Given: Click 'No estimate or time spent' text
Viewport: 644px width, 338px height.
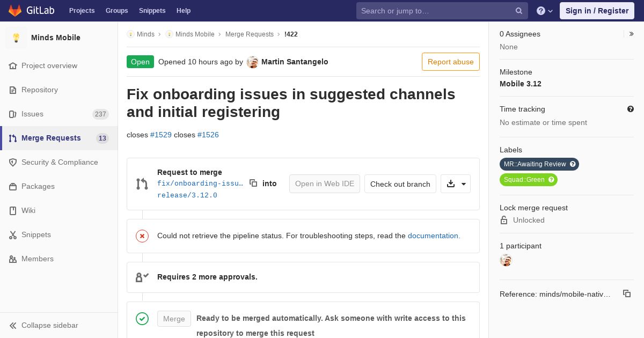Looking at the screenshot, I should 543,122.
